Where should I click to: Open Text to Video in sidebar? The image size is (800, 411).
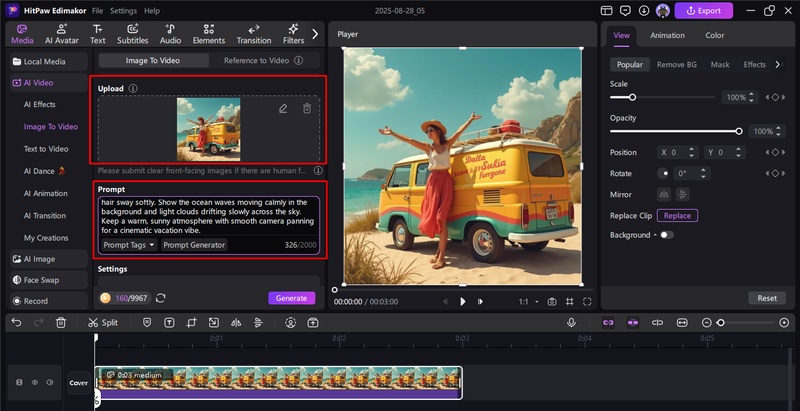(46, 149)
